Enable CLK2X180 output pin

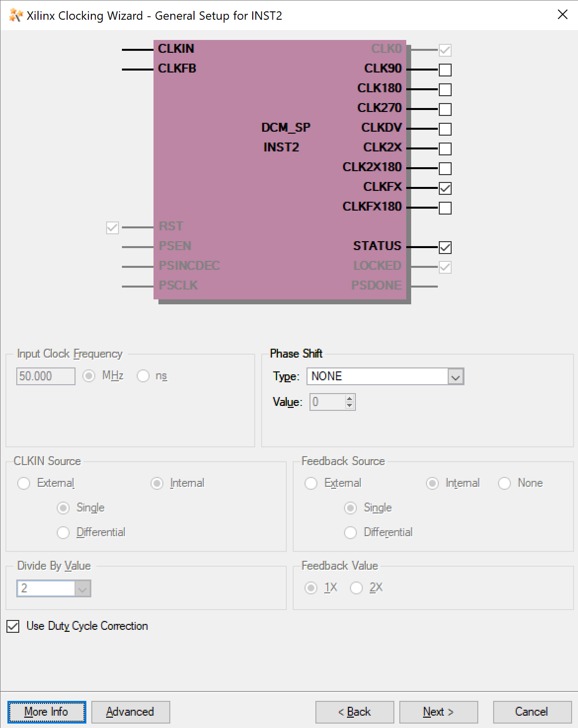click(x=445, y=169)
